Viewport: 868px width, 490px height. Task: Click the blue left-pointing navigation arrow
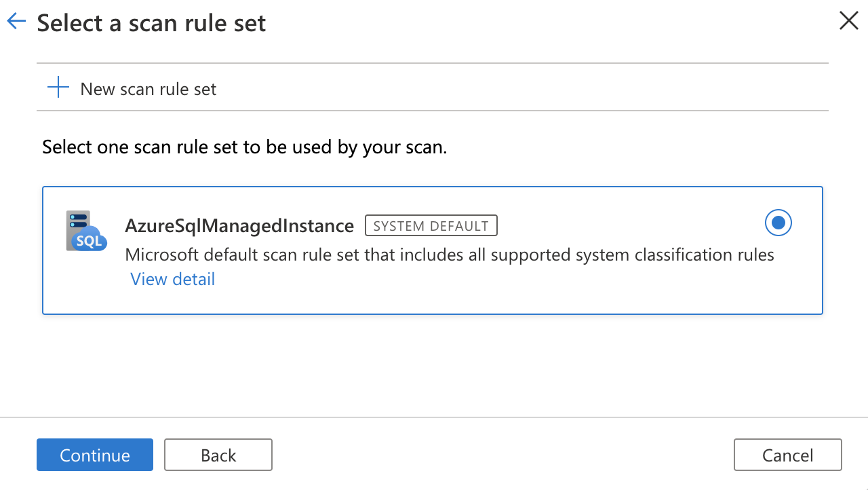16,21
